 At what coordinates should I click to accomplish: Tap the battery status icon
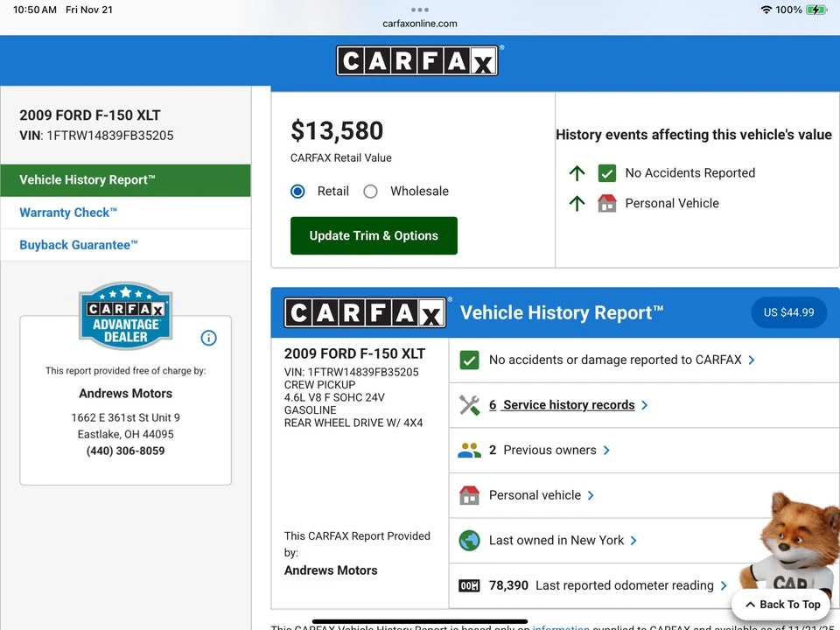[816, 10]
